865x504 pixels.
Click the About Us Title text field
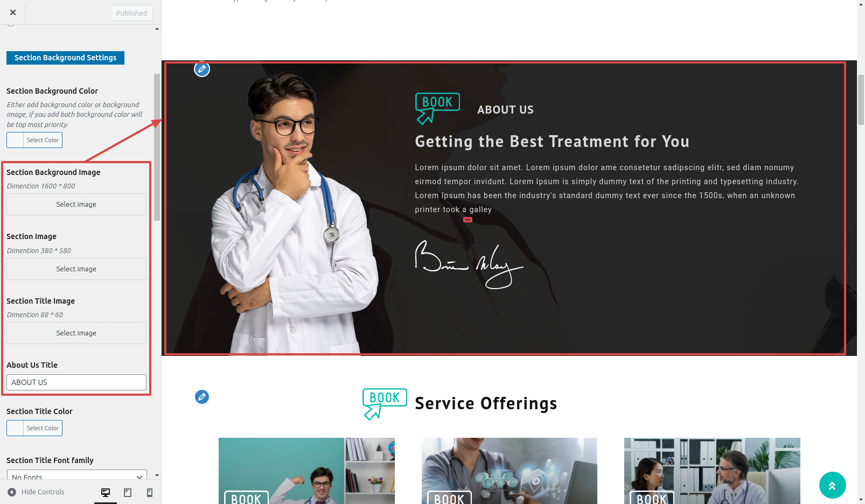pos(76,382)
